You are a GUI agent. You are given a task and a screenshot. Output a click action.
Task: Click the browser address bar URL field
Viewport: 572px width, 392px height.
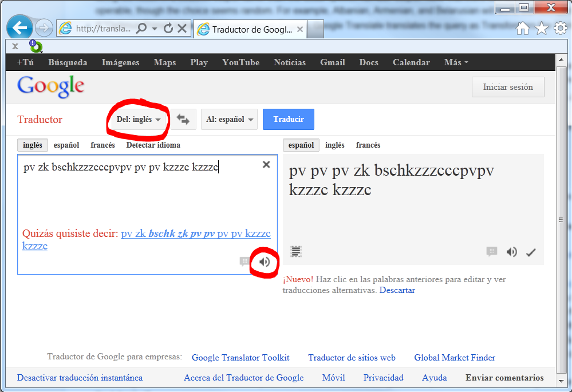pos(103,29)
